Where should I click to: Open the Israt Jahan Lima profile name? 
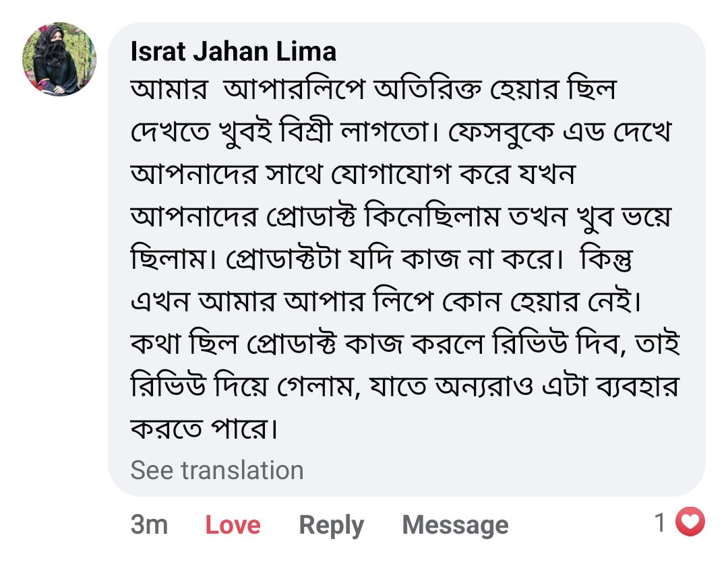pos(233,51)
